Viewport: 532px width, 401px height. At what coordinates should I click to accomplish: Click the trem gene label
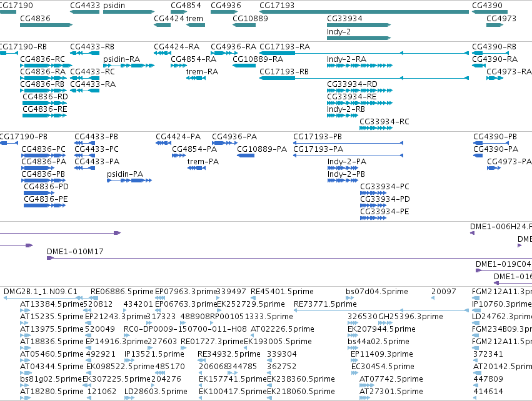[194, 19]
